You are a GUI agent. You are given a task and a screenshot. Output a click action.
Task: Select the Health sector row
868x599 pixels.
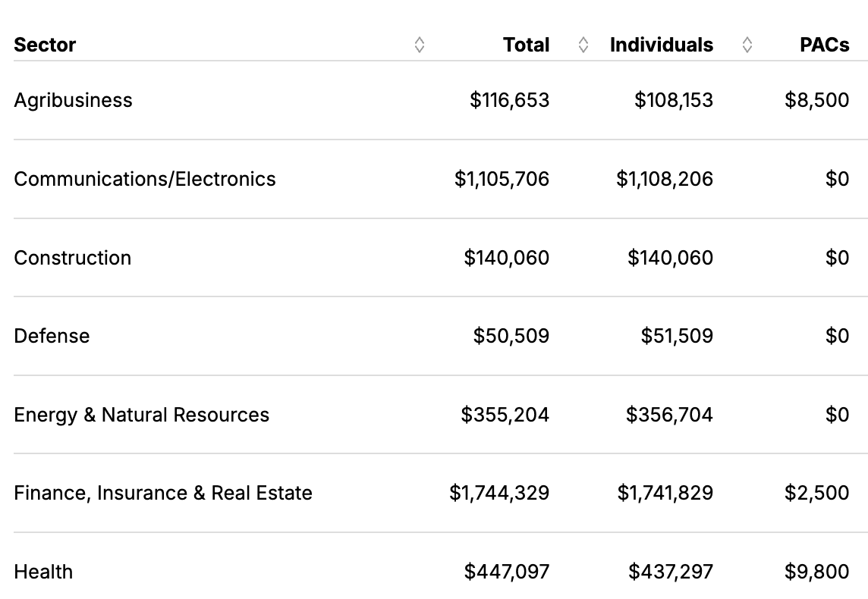[43, 572]
